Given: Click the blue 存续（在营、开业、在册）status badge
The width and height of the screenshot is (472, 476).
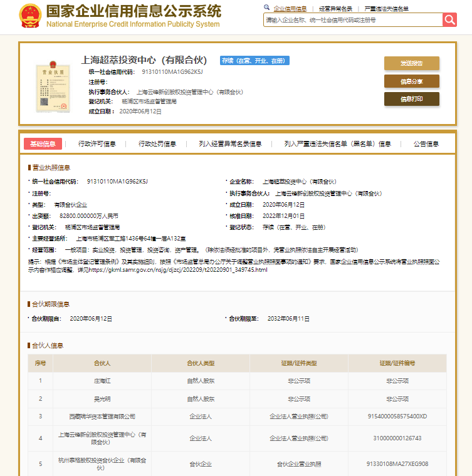Looking at the screenshot, I should [254, 61].
